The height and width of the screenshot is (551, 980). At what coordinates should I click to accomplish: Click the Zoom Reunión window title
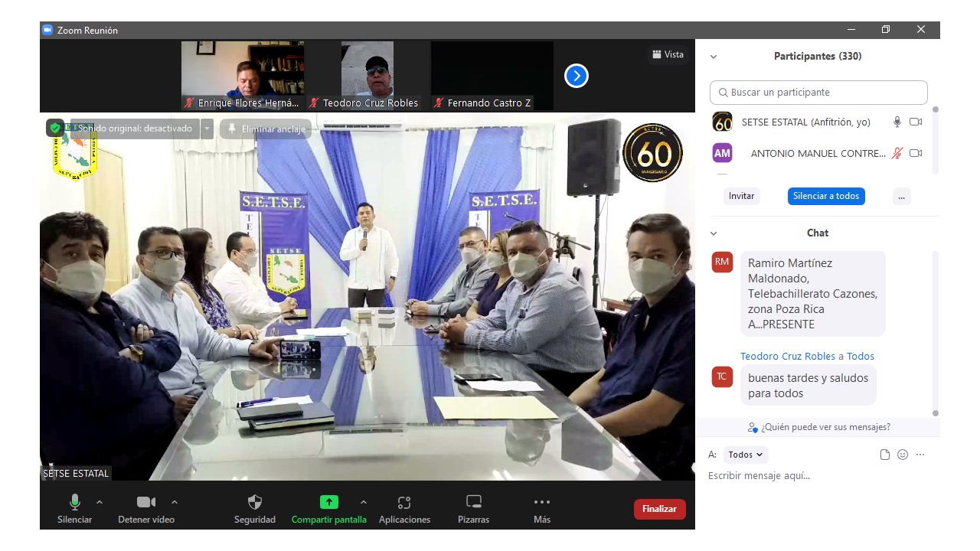pyautogui.click(x=88, y=31)
